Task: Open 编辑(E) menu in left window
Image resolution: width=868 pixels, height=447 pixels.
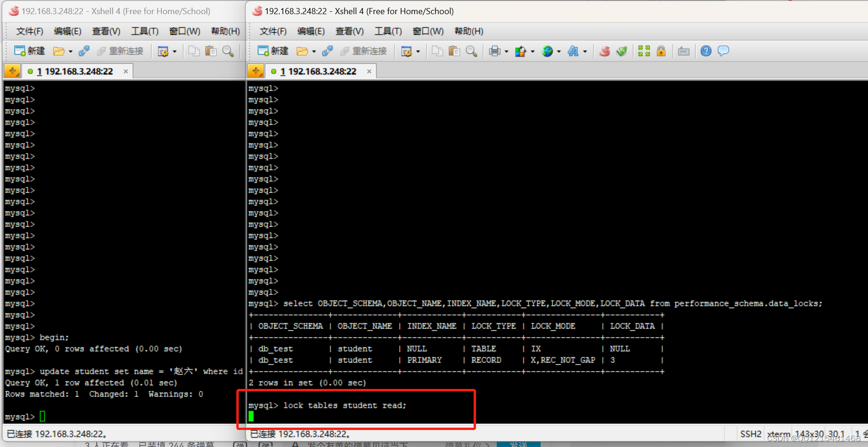Action: (x=67, y=31)
